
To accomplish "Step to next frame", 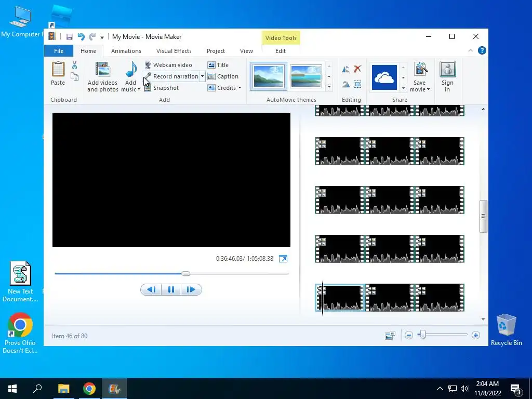I will pos(191,289).
